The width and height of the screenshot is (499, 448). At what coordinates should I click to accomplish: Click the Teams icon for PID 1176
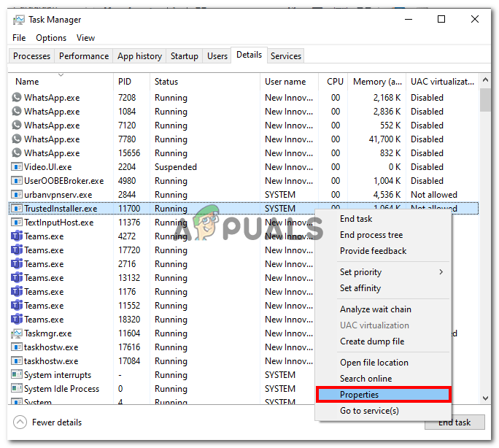point(17,291)
